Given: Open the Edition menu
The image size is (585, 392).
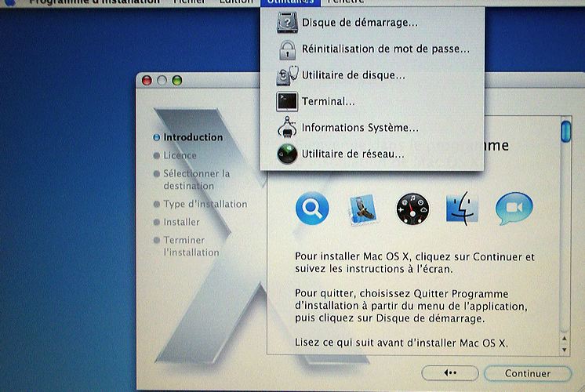Looking at the screenshot, I should pyautogui.click(x=236, y=2).
